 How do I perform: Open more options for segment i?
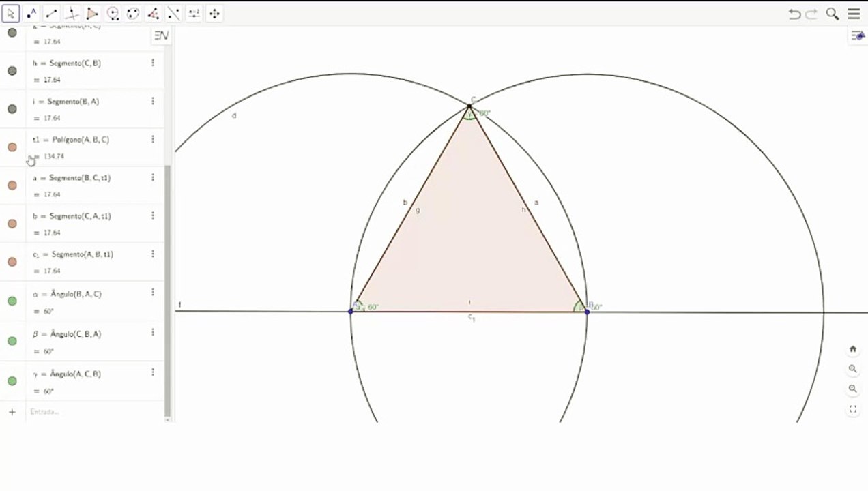pyautogui.click(x=153, y=101)
